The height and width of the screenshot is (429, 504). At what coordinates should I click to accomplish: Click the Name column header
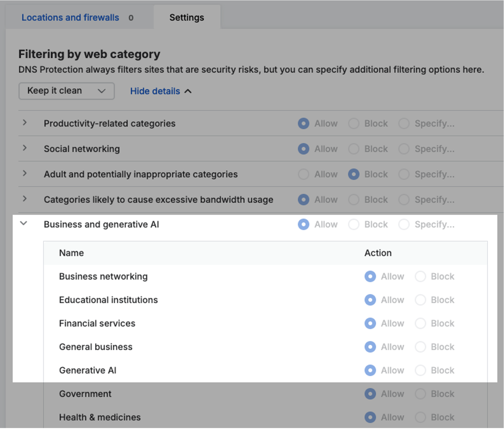71,253
